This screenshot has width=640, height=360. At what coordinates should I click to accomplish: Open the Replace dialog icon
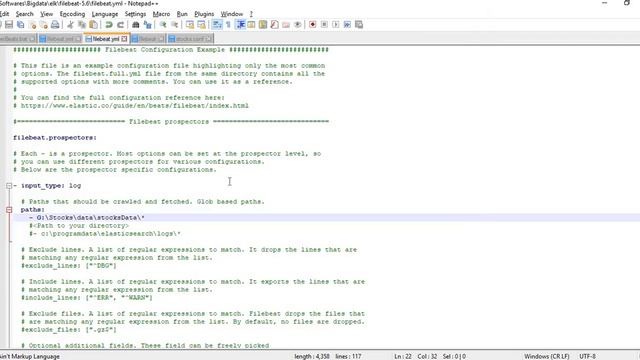click(147, 25)
